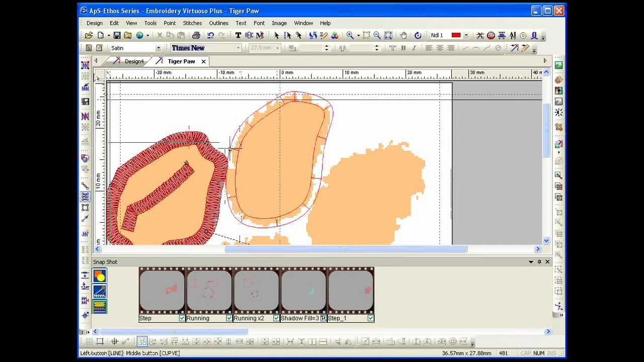Screen dimensions: 644x362
Task: Toggle the highlighted grouping icon in bottom toolbar
Action: [142, 342]
